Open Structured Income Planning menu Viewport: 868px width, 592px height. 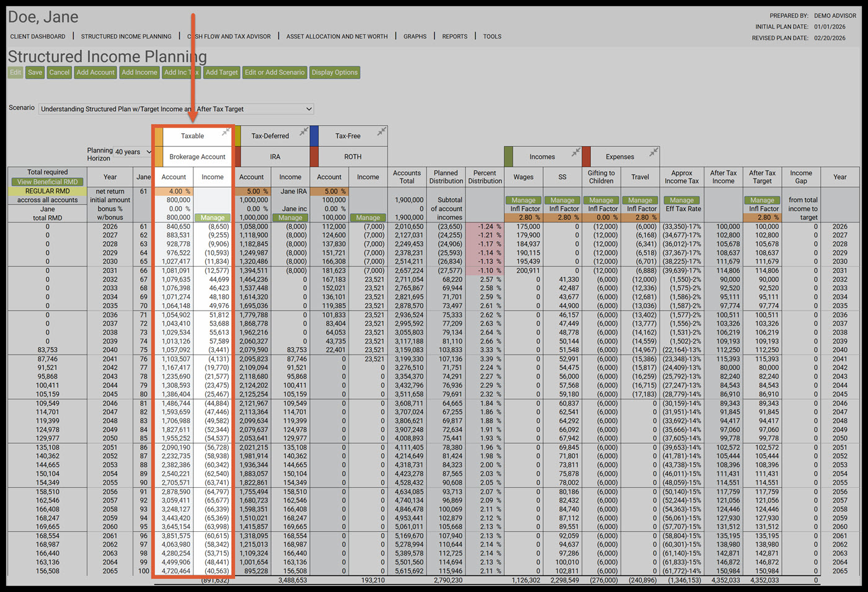(126, 37)
